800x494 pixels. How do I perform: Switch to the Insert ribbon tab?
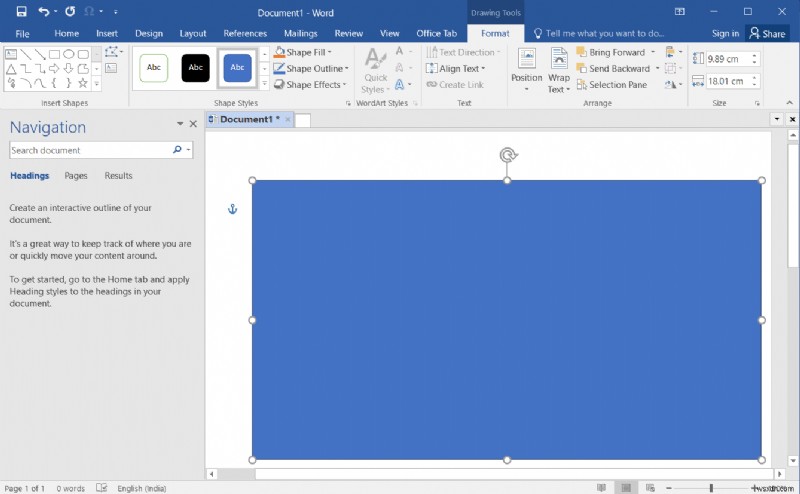pyautogui.click(x=107, y=33)
